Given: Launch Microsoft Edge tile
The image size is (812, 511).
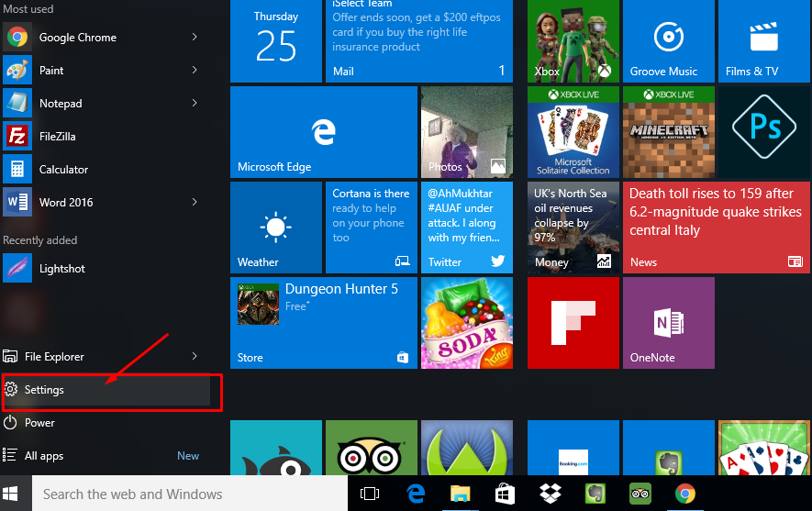Looking at the screenshot, I should point(324,132).
